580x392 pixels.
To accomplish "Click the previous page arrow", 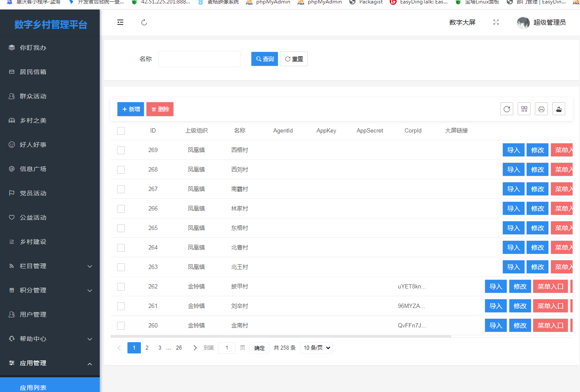I will [119, 348].
